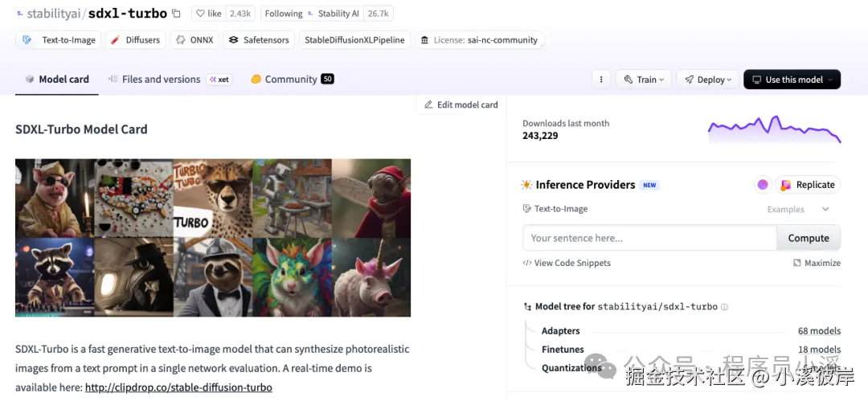
Task: Open the Use this model dropdown
Action: (792, 80)
